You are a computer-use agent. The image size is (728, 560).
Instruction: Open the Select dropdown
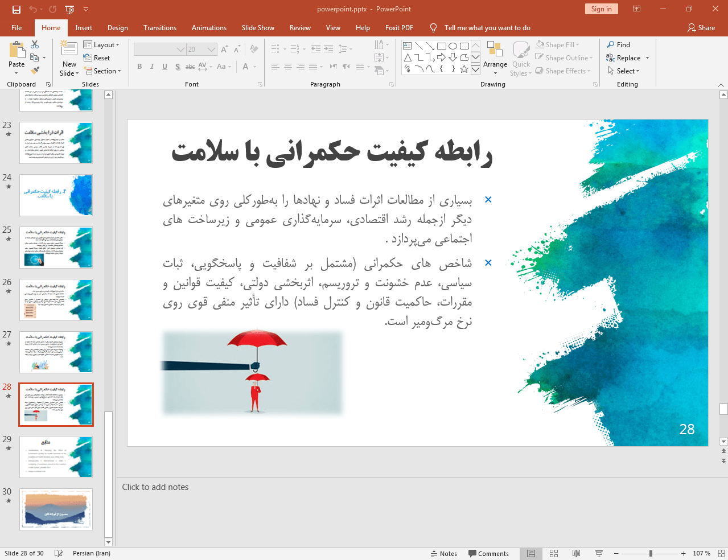pyautogui.click(x=624, y=71)
